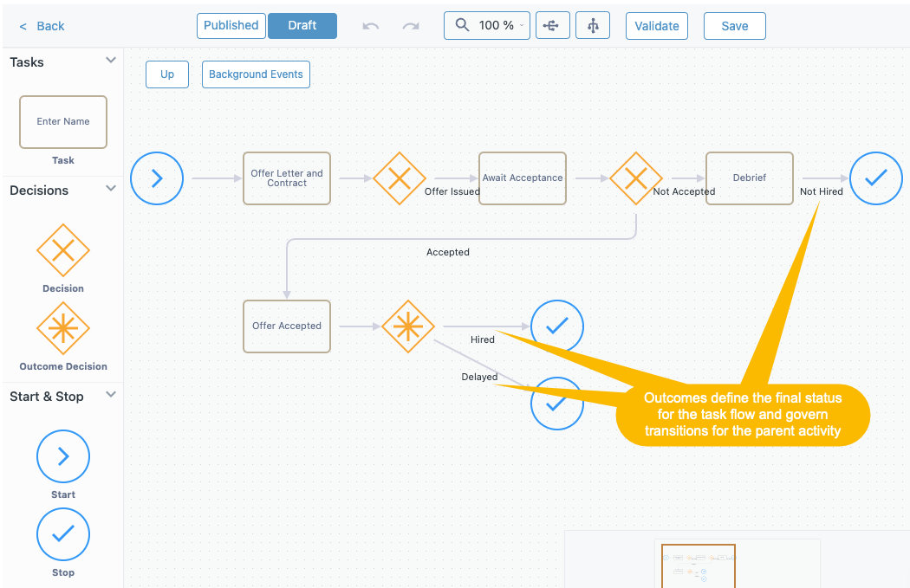Screen dimensions: 910x588
Task: Select the Stop node from Start & Stop
Action: coord(62,534)
